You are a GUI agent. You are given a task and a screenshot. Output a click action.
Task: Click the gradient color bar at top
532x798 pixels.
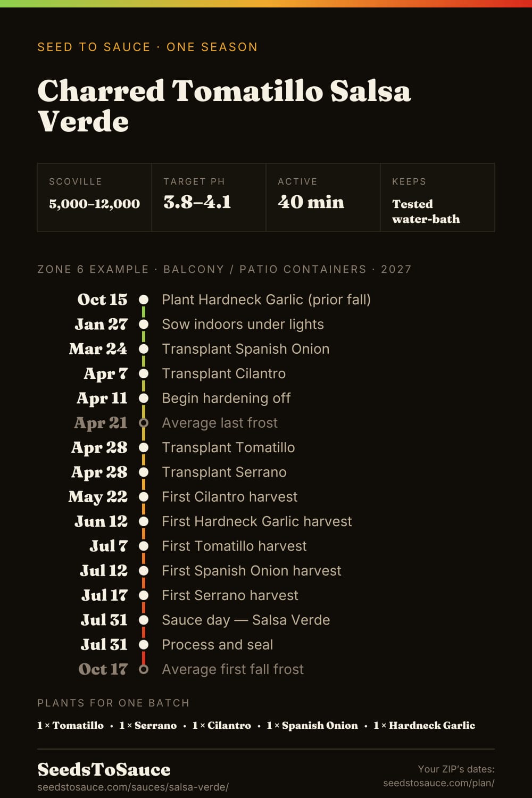coord(266,3)
